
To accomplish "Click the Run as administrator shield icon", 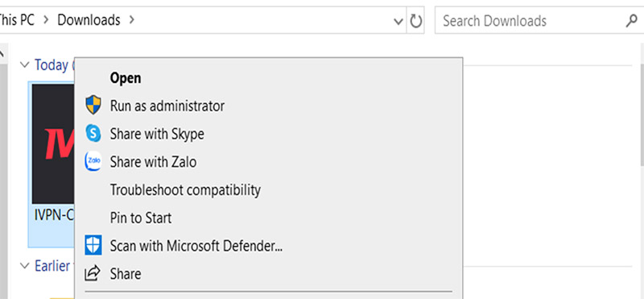I will click(93, 105).
